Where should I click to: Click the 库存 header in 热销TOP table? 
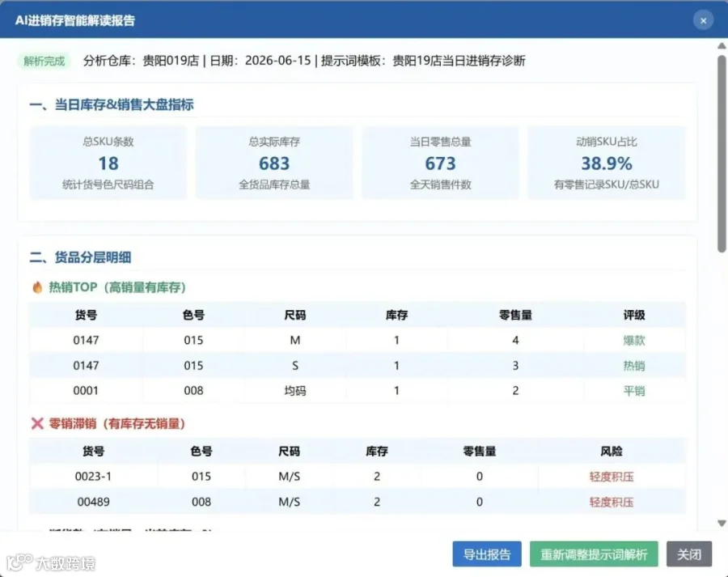pos(396,315)
